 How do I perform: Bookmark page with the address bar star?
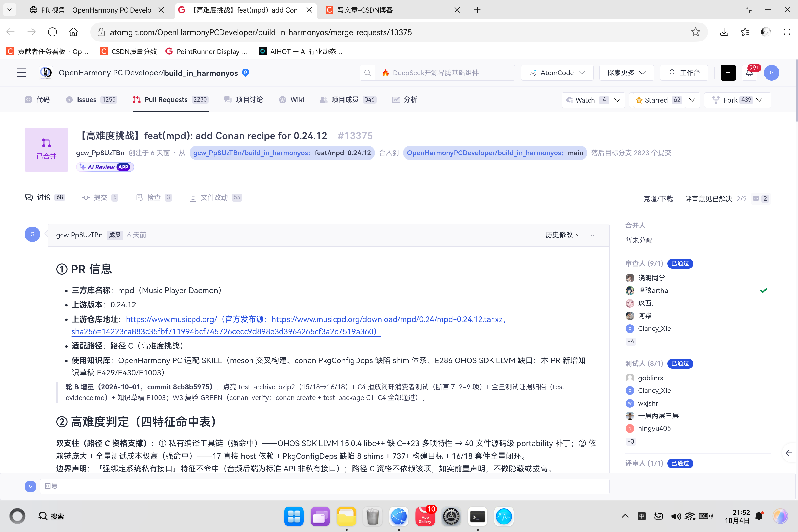[x=695, y=32]
